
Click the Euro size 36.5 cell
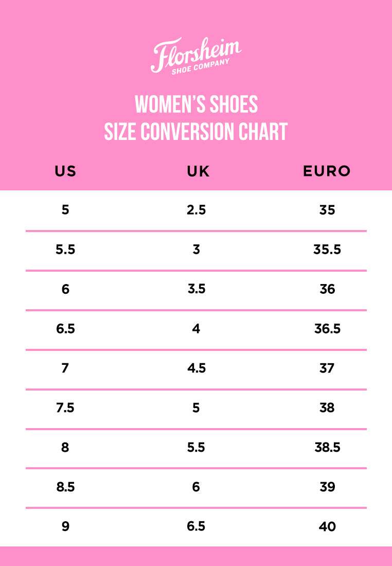[x=327, y=329]
